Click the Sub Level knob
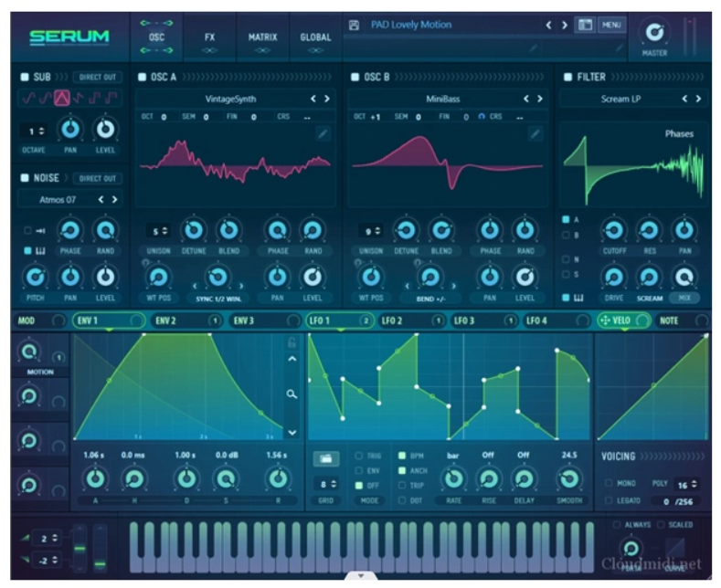The width and height of the screenshot is (721, 588). tap(105, 129)
